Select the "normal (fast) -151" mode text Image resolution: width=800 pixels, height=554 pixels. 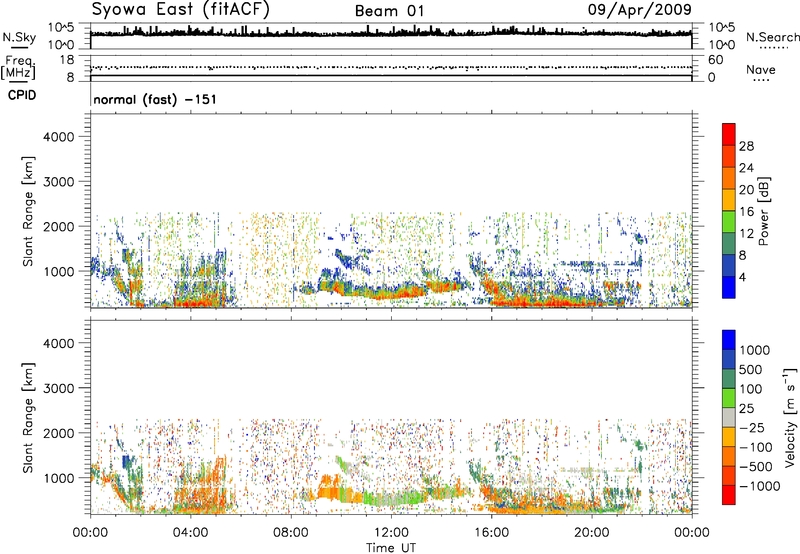click(155, 99)
